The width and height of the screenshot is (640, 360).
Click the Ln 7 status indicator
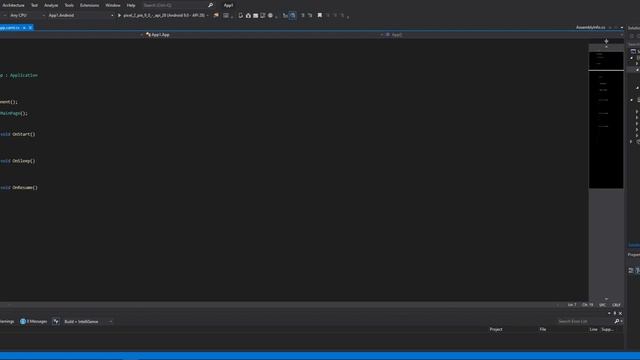(x=572, y=305)
